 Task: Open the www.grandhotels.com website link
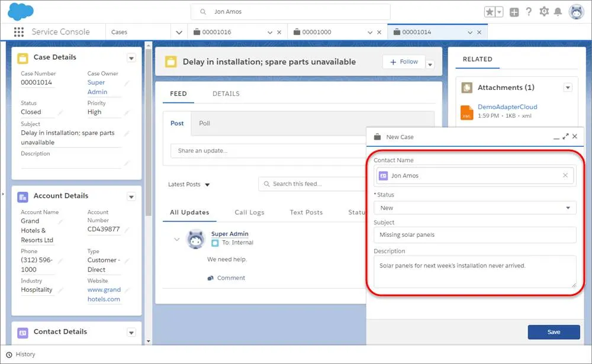(x=104, y=294)
